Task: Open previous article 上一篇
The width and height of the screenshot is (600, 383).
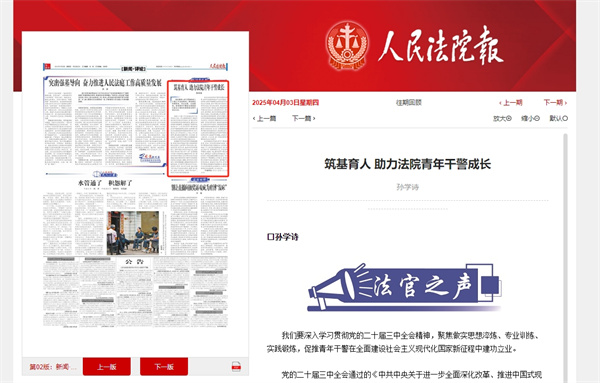Action: click(x=264, y=119)
